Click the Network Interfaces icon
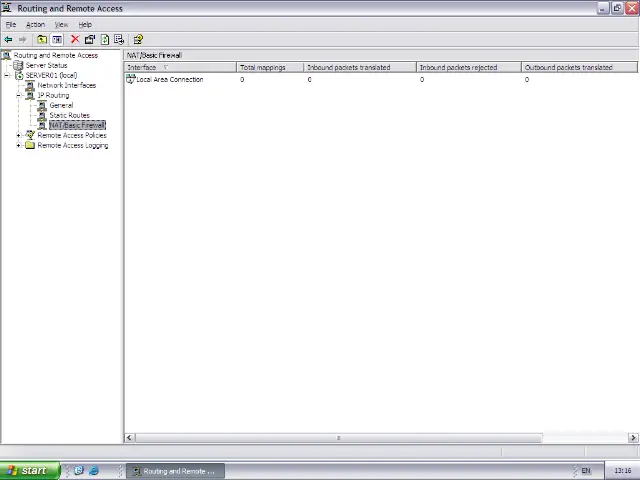Screen dimensions: 640x480 click(30, 85)
